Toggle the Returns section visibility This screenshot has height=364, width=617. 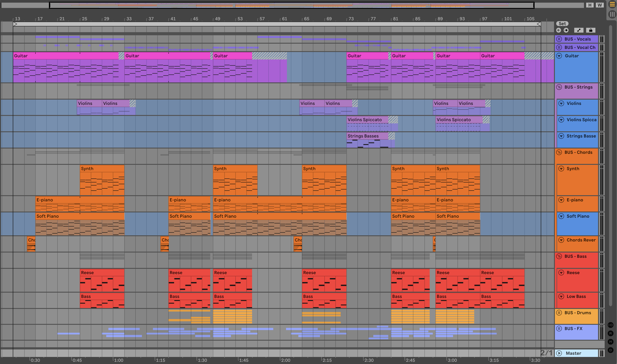611,333
